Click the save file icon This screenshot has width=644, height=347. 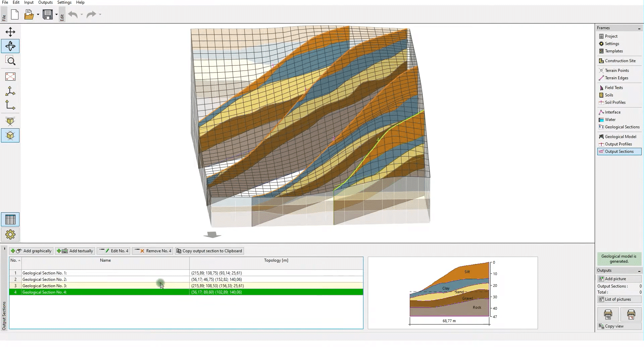(48, 14)
